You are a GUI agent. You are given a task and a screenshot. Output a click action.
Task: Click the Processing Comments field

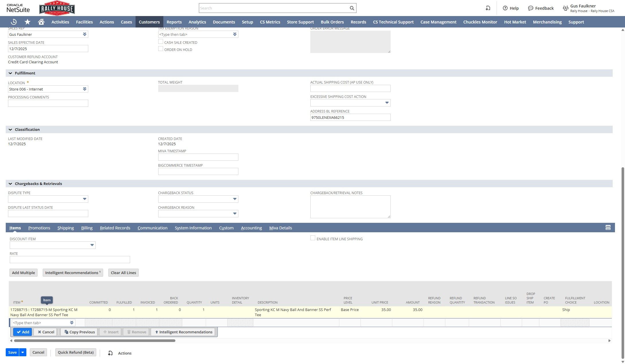click(48, 103)
